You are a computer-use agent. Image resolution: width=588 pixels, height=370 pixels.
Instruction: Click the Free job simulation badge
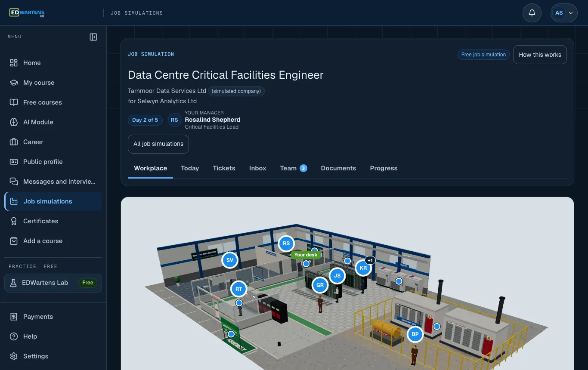tap(483, 55)
